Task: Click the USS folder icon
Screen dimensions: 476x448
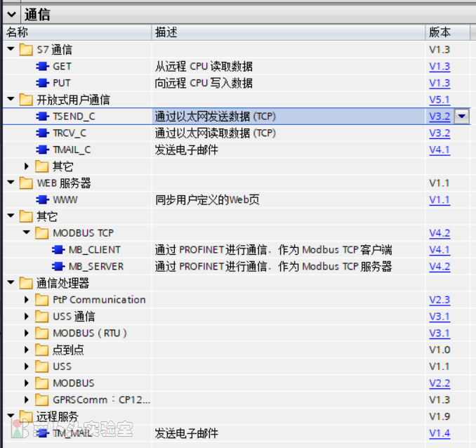Action: click(42, 367)
